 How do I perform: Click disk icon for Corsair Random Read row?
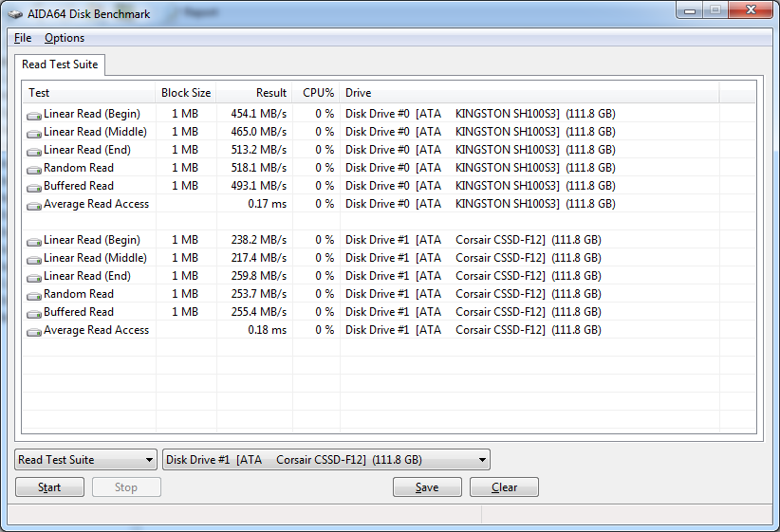(34, 296)
